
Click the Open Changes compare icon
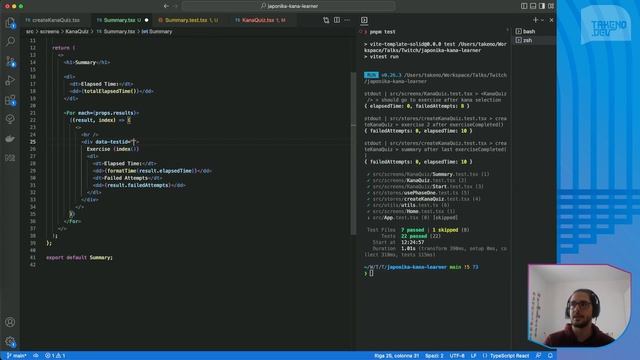[326, 20]
